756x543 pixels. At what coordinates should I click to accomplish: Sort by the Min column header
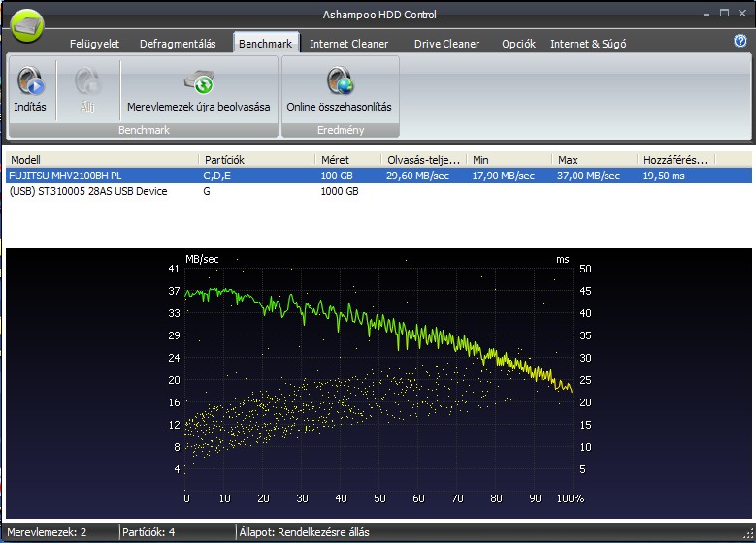pyautogui.click(x=509, y=159)
